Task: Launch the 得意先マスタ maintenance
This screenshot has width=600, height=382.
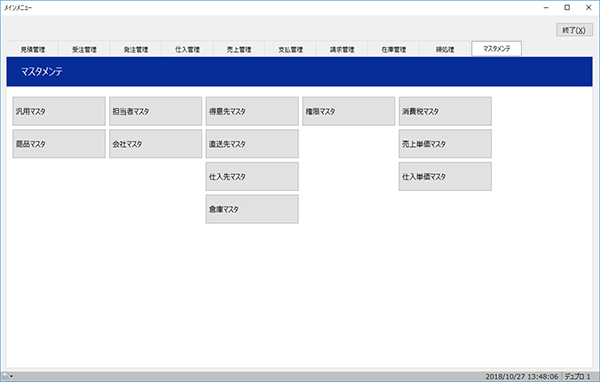Action: point(252,111)
